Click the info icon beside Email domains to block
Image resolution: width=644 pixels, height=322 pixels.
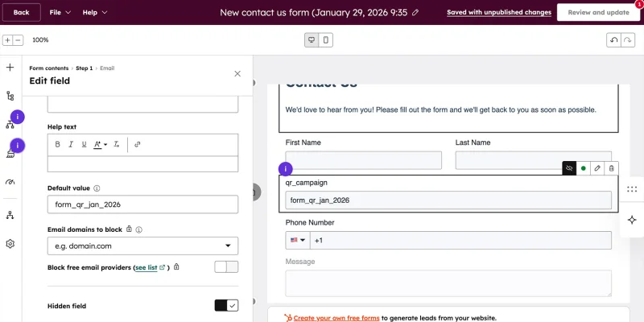[138, 229]
